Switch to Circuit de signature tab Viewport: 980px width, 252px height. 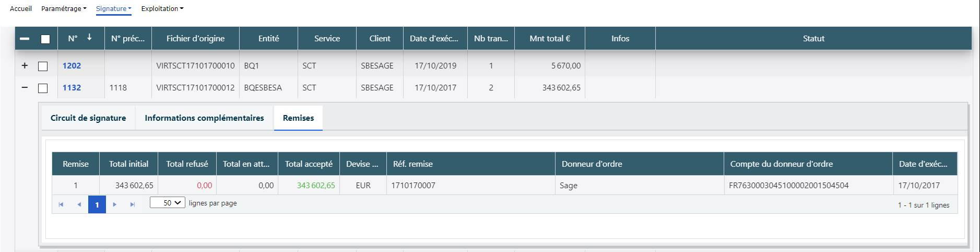[88, 118]
